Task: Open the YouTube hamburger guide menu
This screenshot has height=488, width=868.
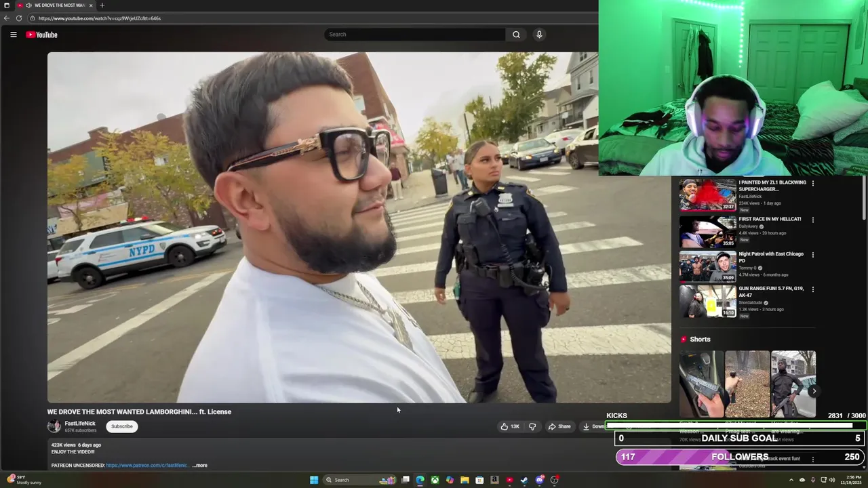Action: [x=13, y=35]
